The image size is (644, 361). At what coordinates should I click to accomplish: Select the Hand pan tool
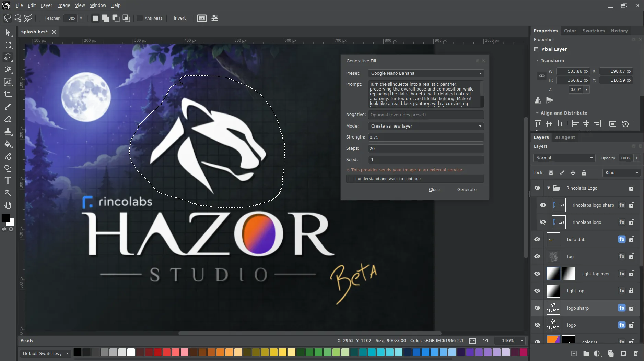(x=8, y=205)
